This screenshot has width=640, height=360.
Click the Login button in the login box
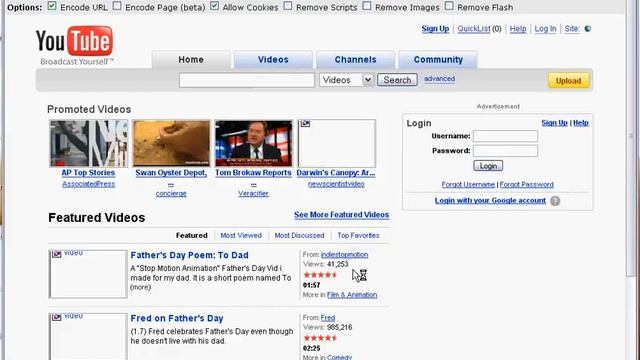point(488,166)
